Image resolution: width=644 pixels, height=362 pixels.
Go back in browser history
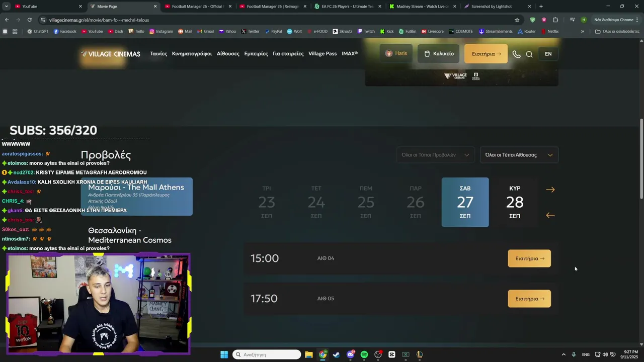[7, 20]
